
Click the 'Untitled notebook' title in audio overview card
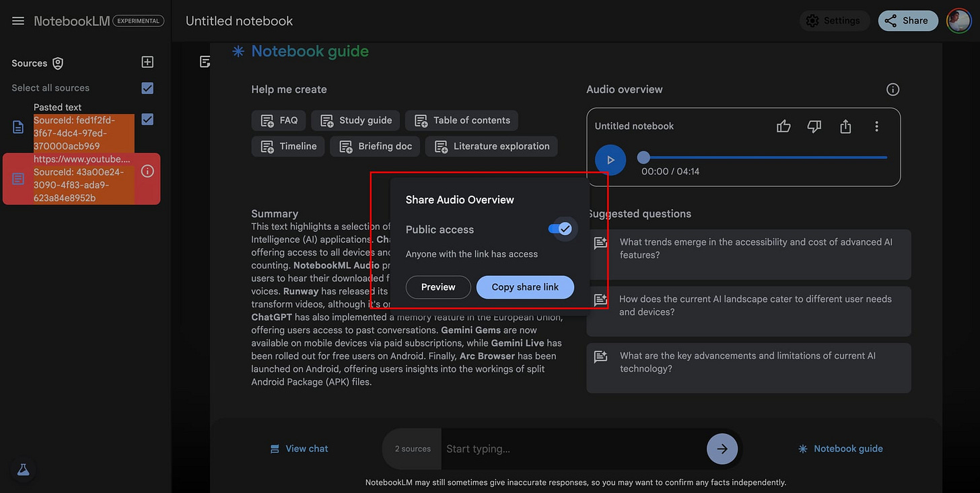click(x=634, y=126)
